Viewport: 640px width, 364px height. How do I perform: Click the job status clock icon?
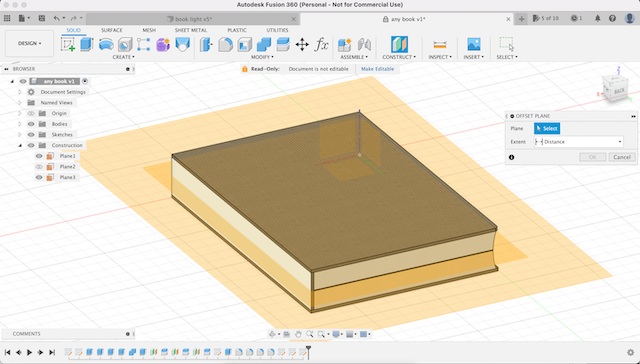(574, 18)
